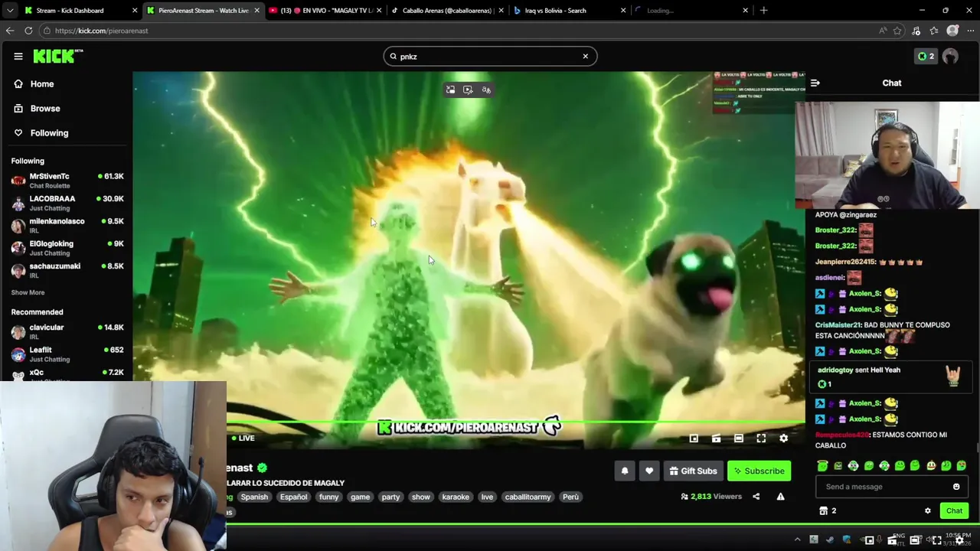Open the channel shop icon showing 2
The image size is (980, 551).
[828, 511]
